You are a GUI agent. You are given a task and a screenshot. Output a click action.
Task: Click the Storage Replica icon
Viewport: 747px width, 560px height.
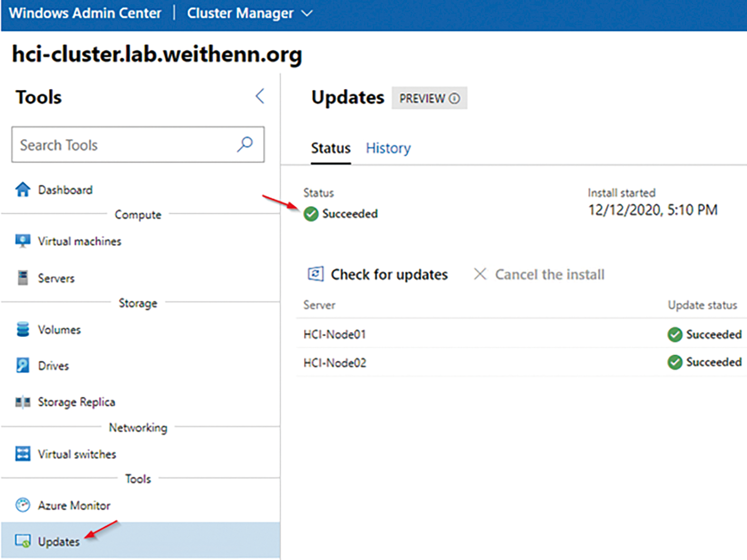tap(23, 402)
